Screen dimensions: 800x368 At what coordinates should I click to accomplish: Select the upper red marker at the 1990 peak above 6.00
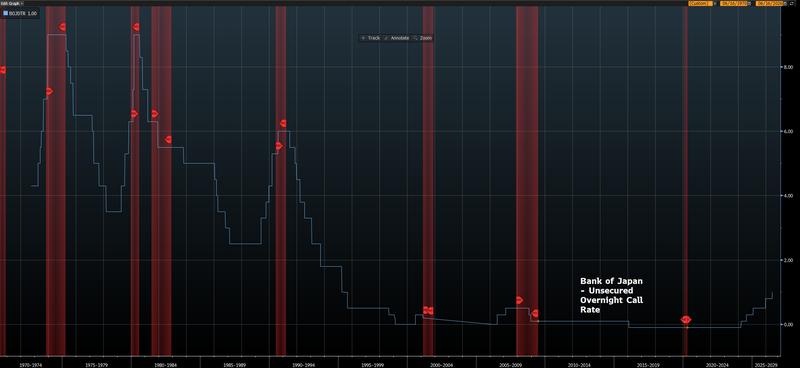click(283, 123)
